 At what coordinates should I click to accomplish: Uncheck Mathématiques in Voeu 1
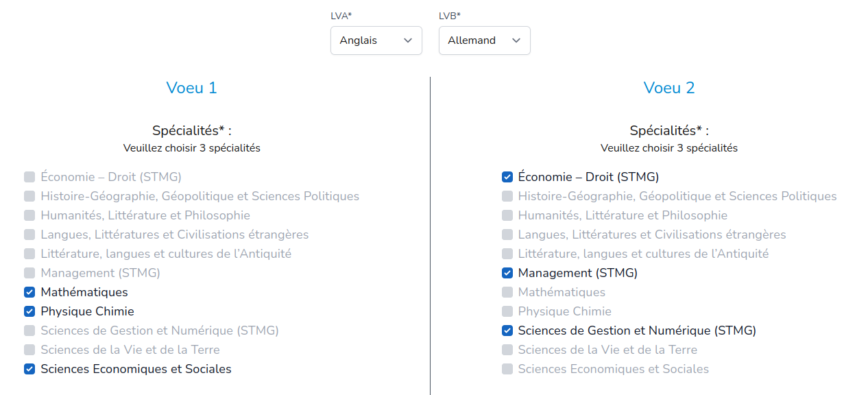(x=29, y=292)
